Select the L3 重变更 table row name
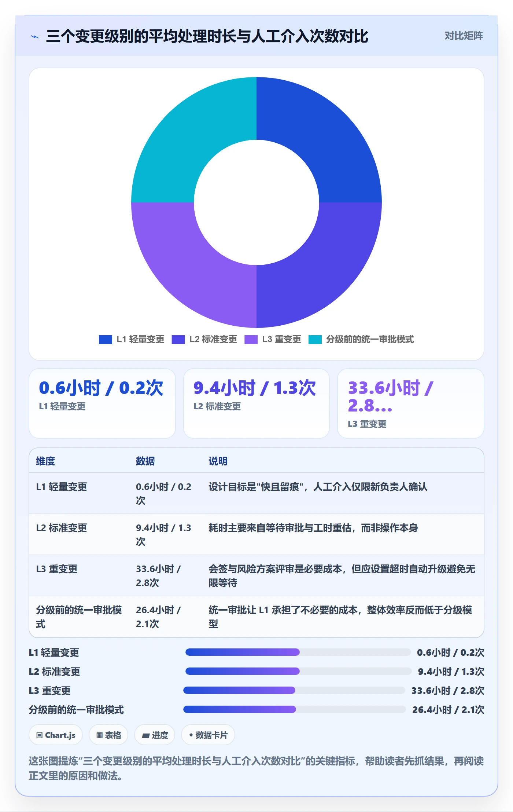Viewport: 513px width, 812px height. [56, 569]
